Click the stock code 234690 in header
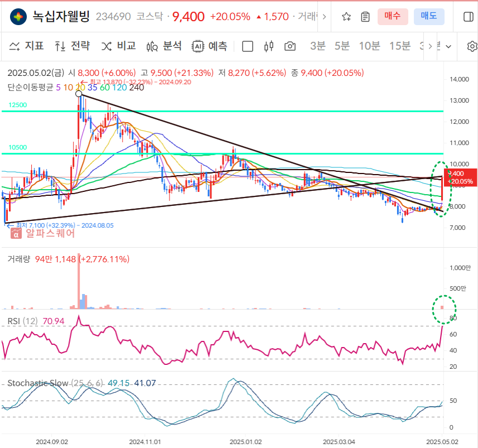The height and width of the screenshot is (448, 478). pyautogui.click(x=113, y=17)
